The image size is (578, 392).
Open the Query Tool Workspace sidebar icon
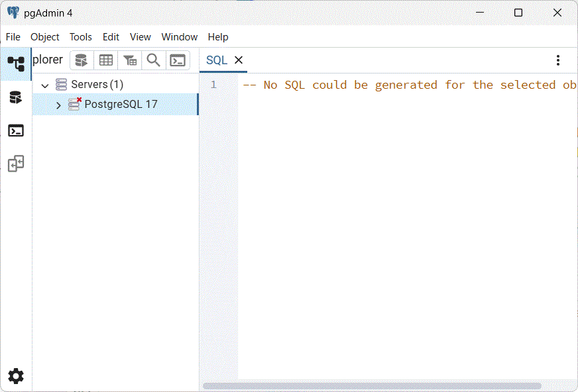[16, 98]
